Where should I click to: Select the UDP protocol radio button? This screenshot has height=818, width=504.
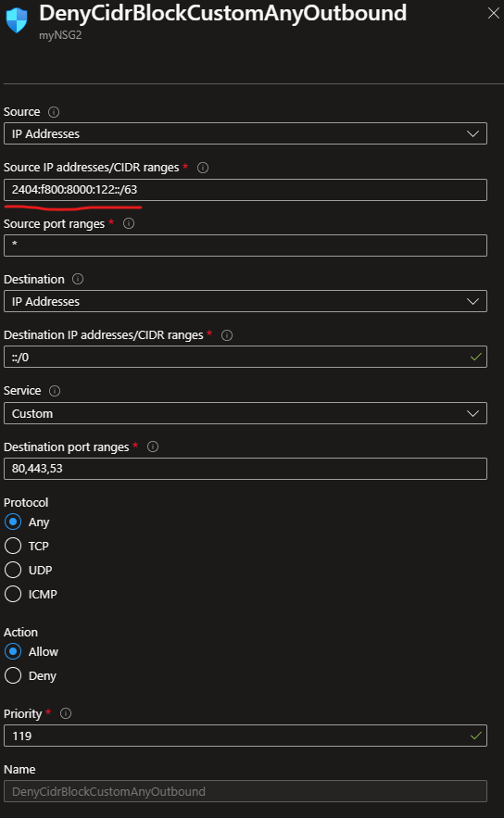point(13,570)
